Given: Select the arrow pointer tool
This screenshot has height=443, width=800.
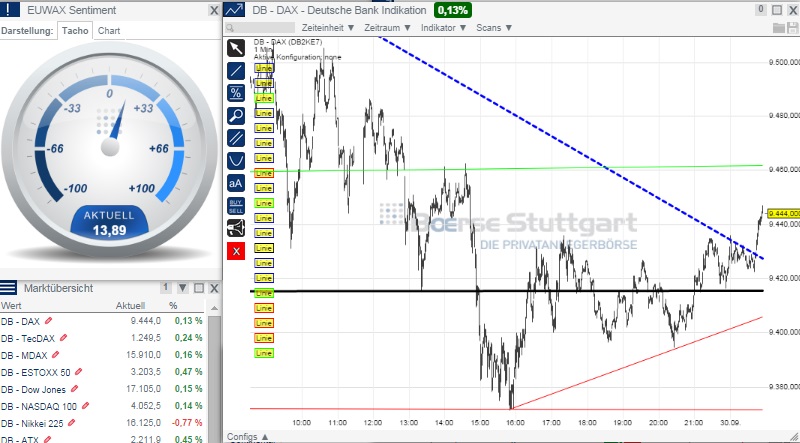Looking at the screenshot, I should tap(236, 48).
